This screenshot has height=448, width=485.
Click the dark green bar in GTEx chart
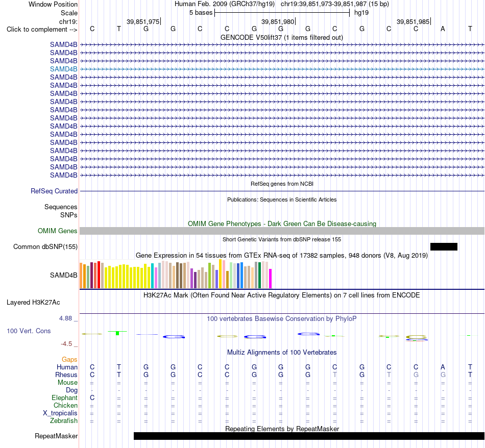[x=259, y=275]
